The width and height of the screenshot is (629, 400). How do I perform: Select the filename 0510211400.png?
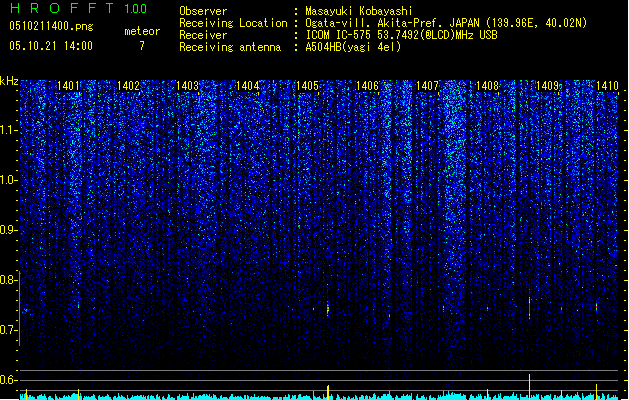coord(51,27)
